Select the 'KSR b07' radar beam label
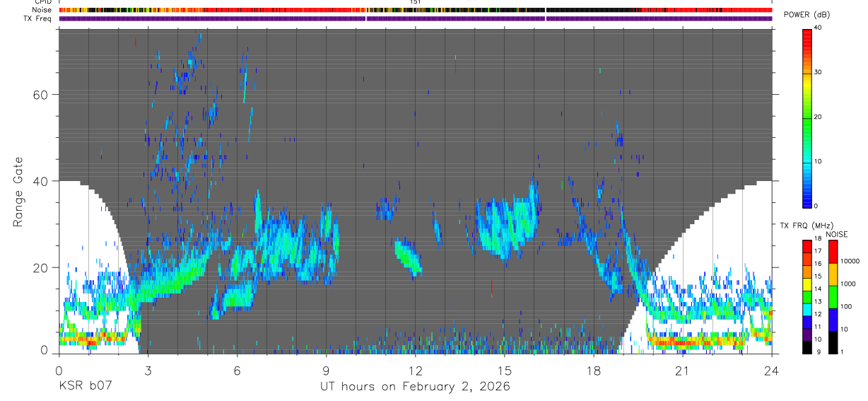Image resolution: width=868 pixels, height=401 pixels. (85, 387)
